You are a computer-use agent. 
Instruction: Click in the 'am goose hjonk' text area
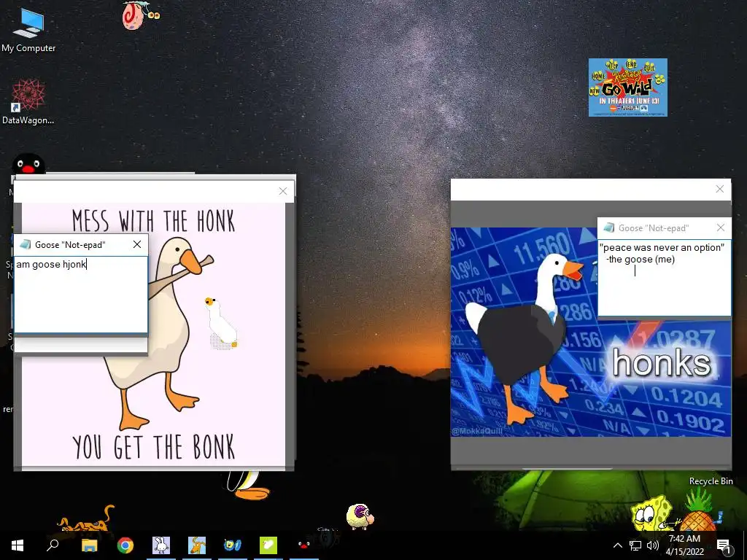coord(81,295)
